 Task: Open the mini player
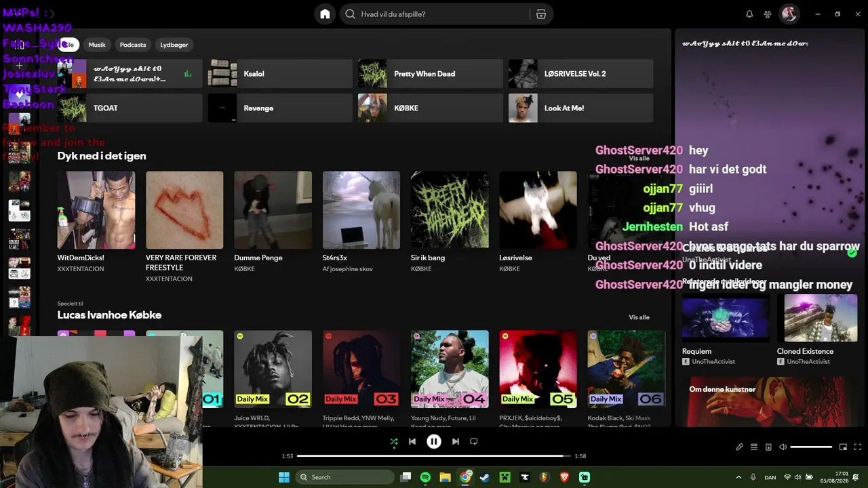tap(844, 447)
